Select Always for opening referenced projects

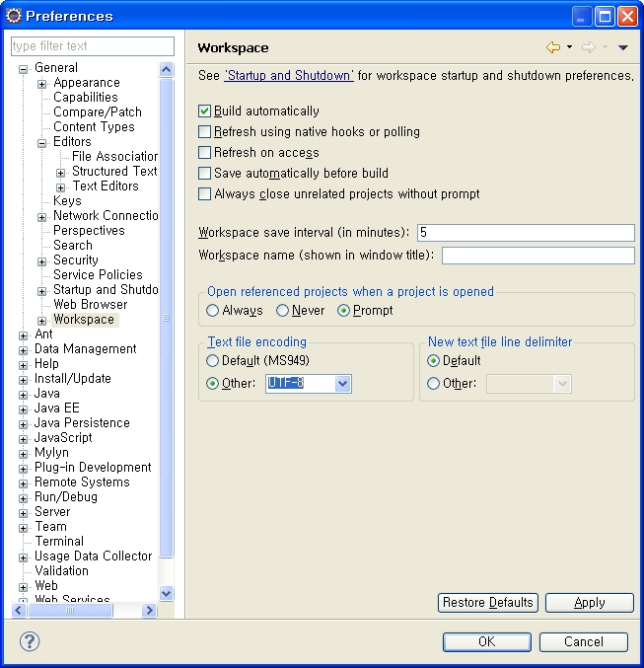(213, 311)
